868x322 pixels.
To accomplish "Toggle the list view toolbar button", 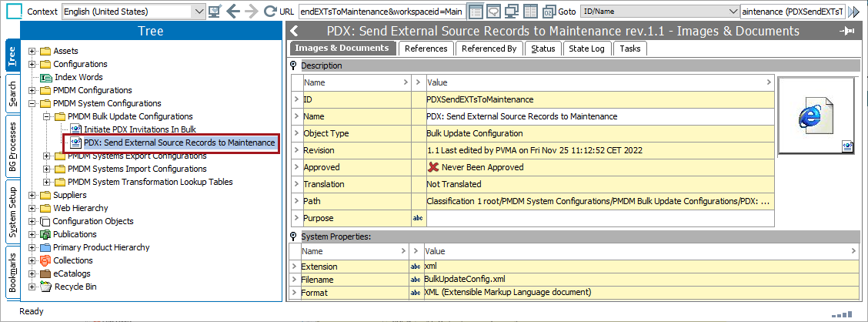I will pyautogui.click(x=476, y=12).
